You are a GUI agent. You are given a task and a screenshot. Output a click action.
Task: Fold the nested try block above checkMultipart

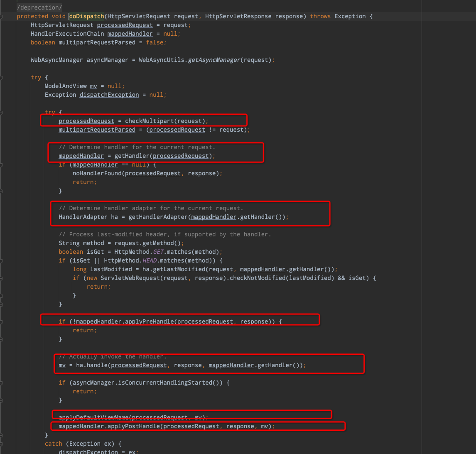[1, 113]
